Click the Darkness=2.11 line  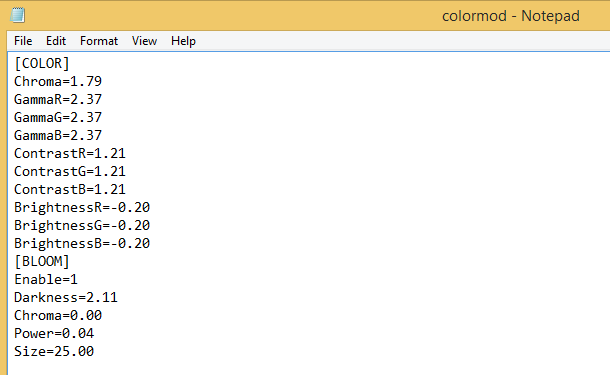66,297
